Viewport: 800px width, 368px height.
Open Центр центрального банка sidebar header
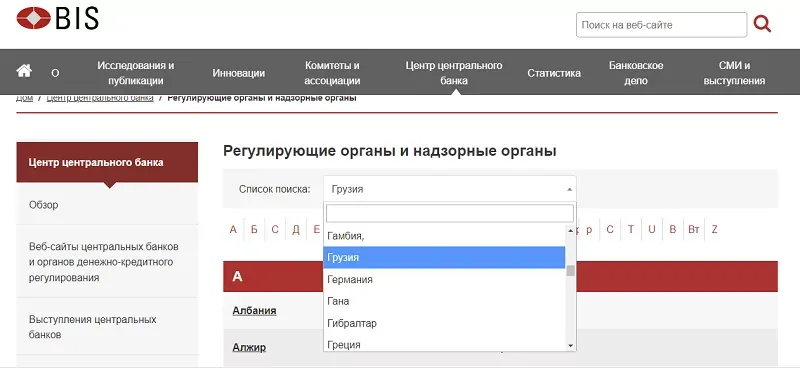click(x=107, y=162)
